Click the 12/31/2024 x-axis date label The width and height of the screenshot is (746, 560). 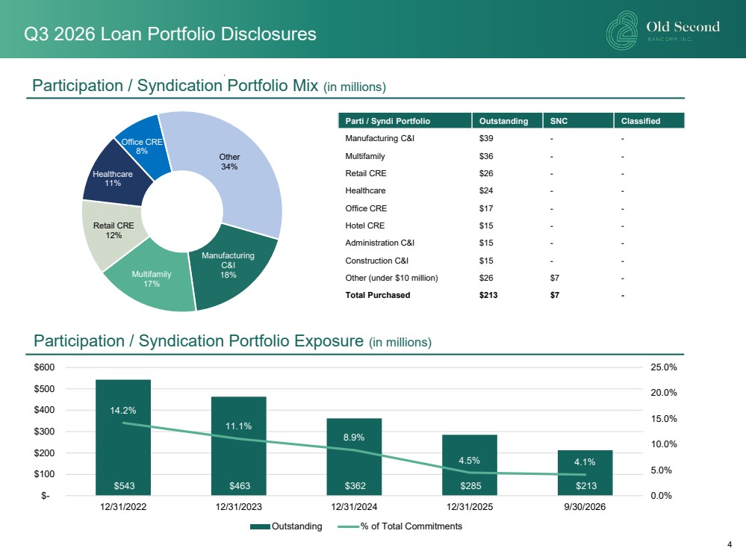pos(354,507)
